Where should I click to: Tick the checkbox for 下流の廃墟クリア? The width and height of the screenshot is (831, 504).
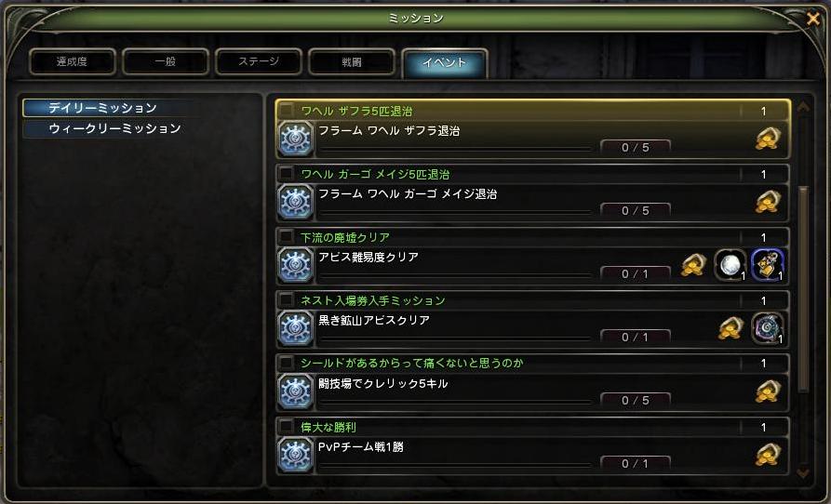click(287, 236)
